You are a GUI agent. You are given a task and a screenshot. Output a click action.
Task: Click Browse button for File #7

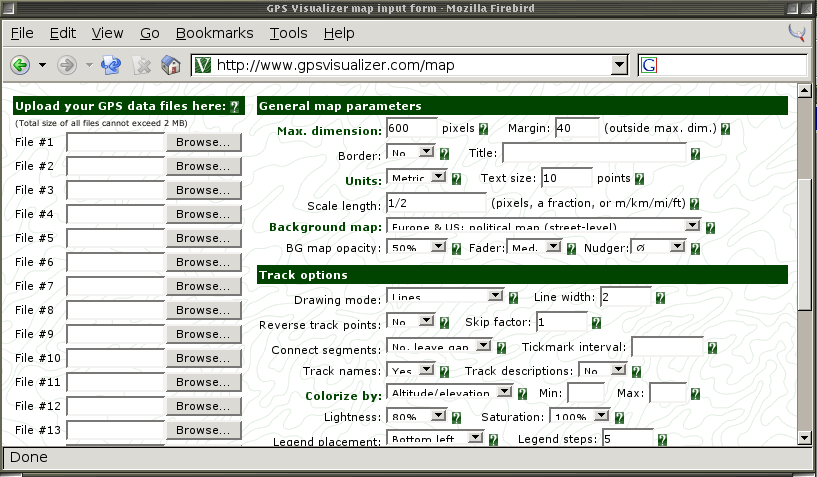tap(204, 286)
